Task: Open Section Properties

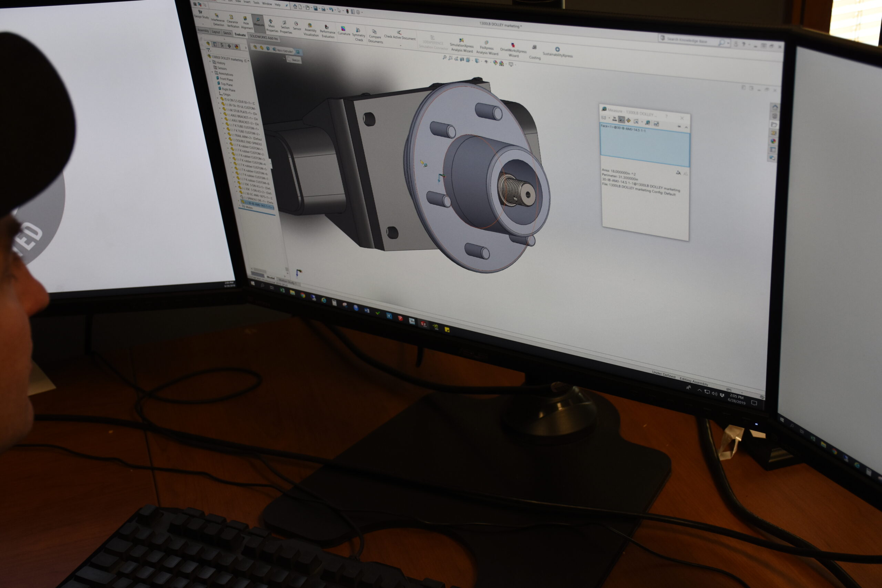Action: point(286,27)
